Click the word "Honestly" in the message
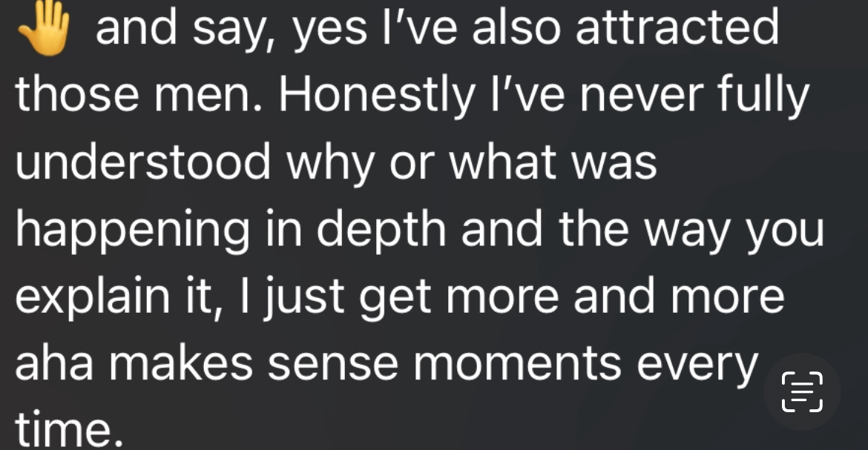 376,96
